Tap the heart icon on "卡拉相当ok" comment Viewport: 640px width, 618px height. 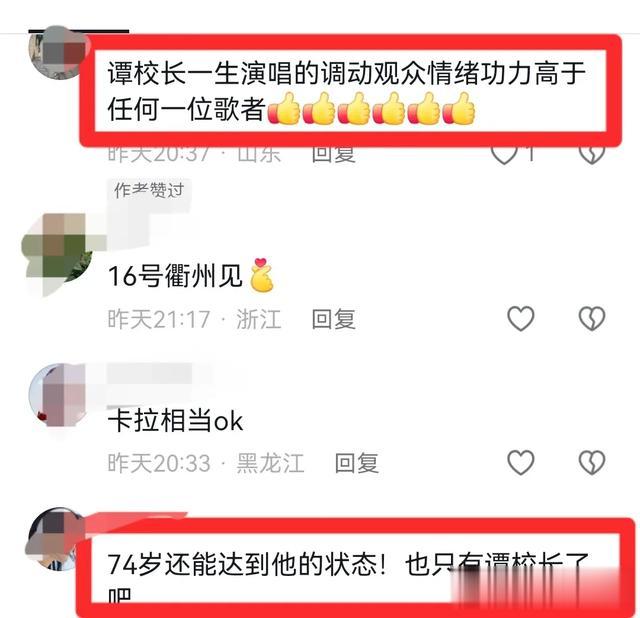pos(520,462)
